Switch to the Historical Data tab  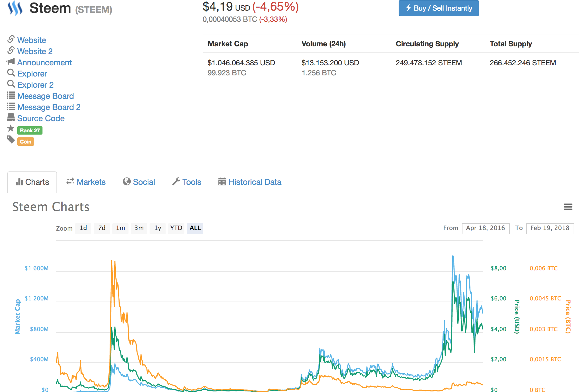tap(250, 182)
